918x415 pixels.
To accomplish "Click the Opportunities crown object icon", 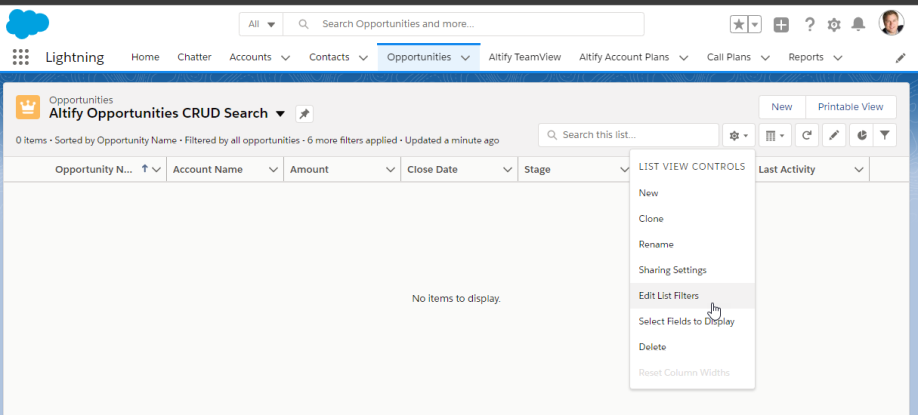I will pos(28,107).
